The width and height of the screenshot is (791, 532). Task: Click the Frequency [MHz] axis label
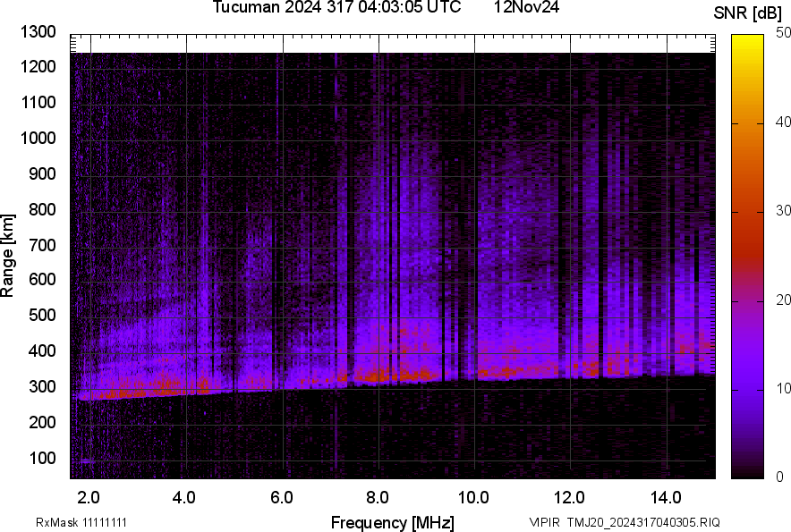pos(392,522)
